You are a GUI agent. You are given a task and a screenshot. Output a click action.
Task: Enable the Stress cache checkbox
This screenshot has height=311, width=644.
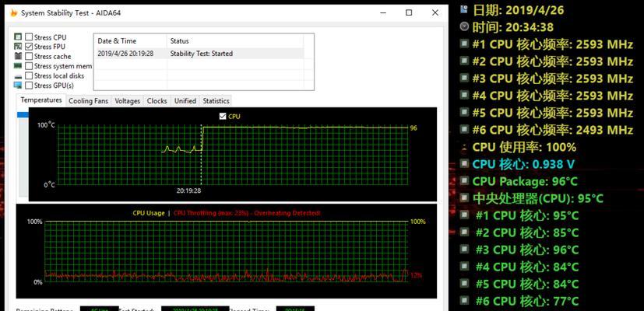pos(29,56)
